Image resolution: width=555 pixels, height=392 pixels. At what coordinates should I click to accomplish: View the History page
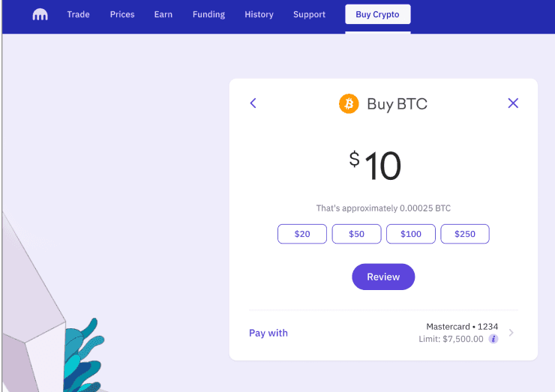coord(259,14)
